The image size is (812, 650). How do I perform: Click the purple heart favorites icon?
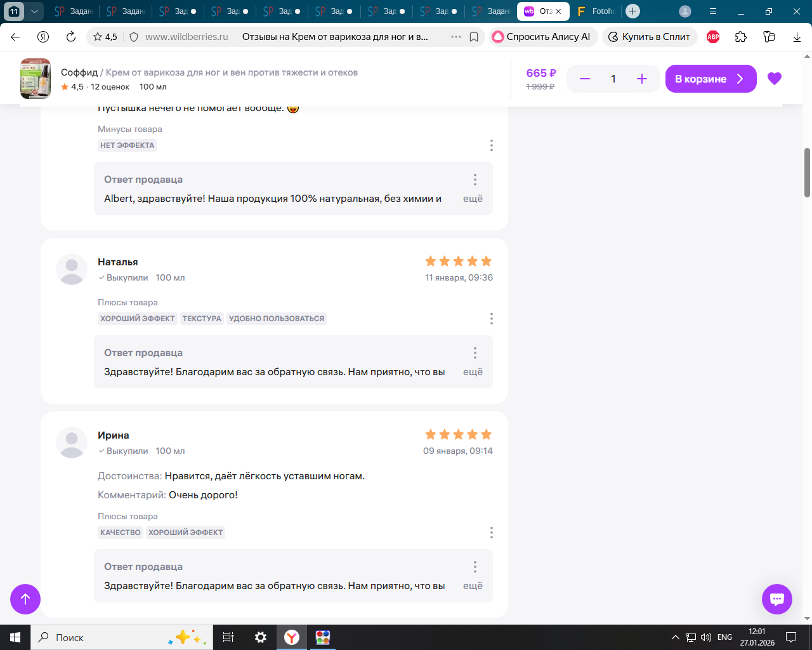point(774,79)
